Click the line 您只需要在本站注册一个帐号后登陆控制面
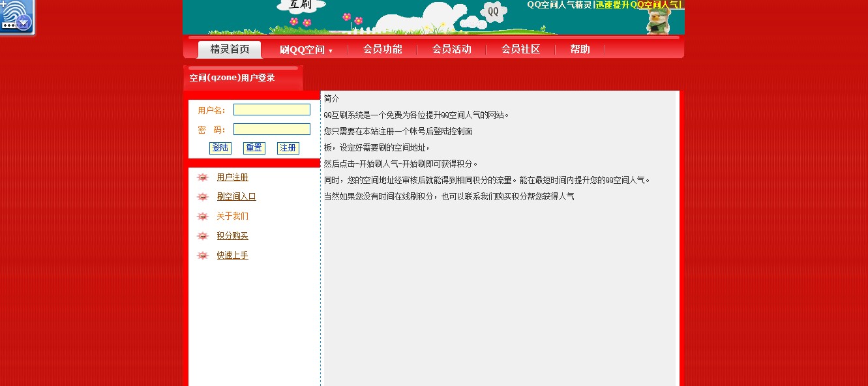868x386 pixels. 398,131
